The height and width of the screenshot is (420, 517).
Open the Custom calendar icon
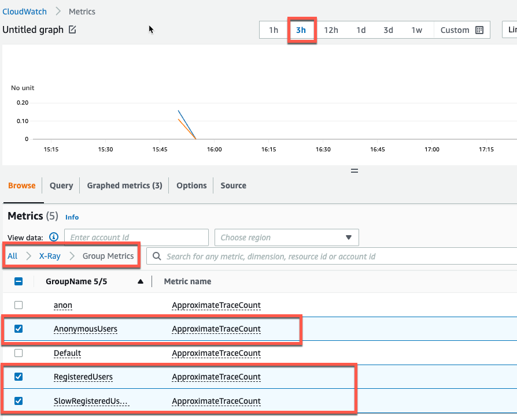[479, 30]
